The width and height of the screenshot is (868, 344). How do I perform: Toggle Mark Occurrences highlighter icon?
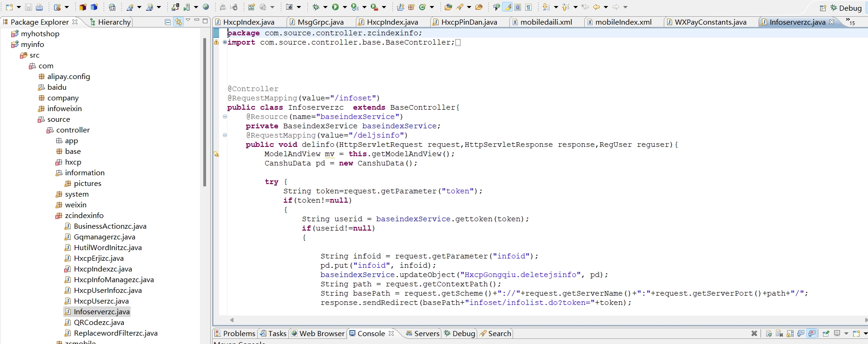click(x=507, y=7)
